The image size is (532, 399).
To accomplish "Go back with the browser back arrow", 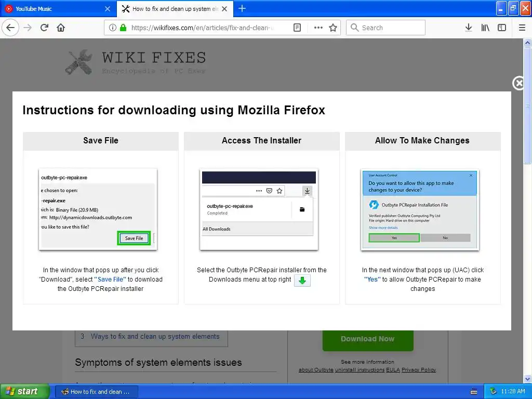I will point(10,28).
